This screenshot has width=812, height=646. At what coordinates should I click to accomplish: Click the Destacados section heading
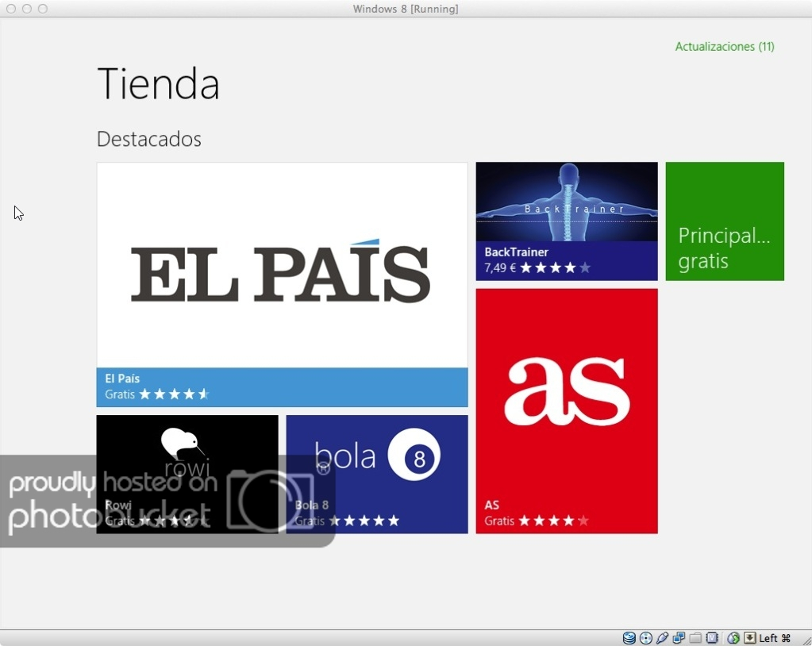pos(148,139)
